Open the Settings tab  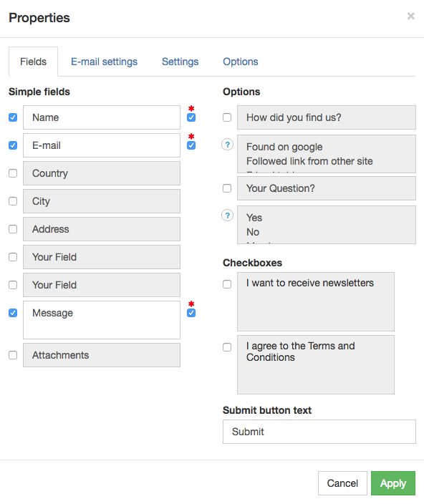(x=180, y=62)
